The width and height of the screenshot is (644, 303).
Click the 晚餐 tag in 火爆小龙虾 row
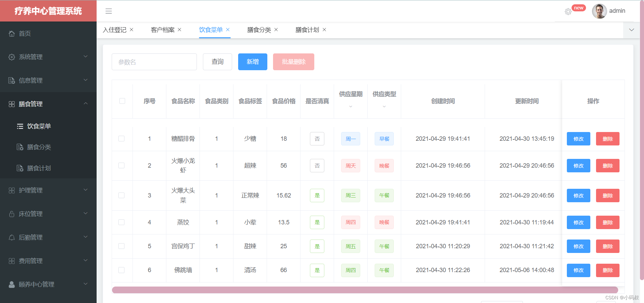tap(384, 166)
